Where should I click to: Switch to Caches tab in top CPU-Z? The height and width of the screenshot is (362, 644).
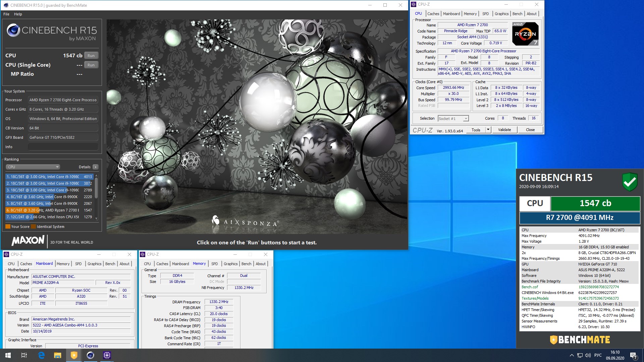433,14
